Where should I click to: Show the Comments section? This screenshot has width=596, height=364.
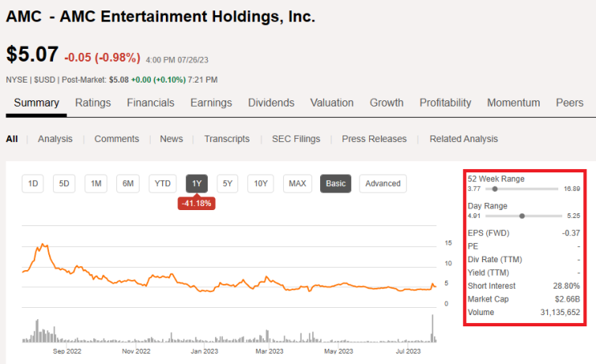(116, 139)
